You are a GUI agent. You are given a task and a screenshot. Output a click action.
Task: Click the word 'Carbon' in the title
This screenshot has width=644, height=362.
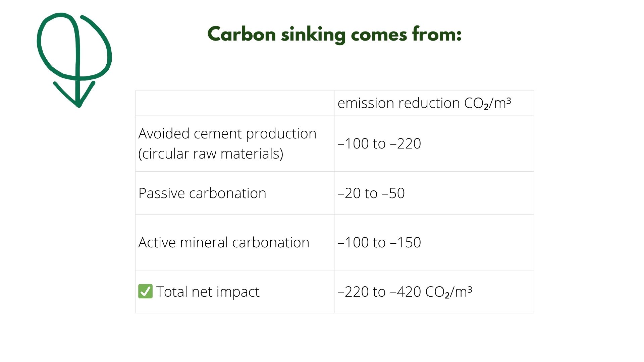(241, 34)
